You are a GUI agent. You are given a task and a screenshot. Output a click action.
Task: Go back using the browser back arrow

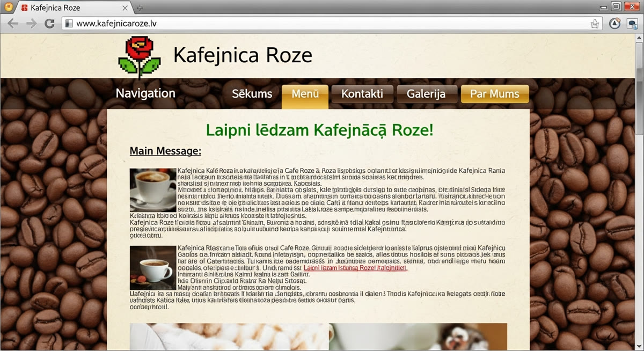[x=13, y=24]
